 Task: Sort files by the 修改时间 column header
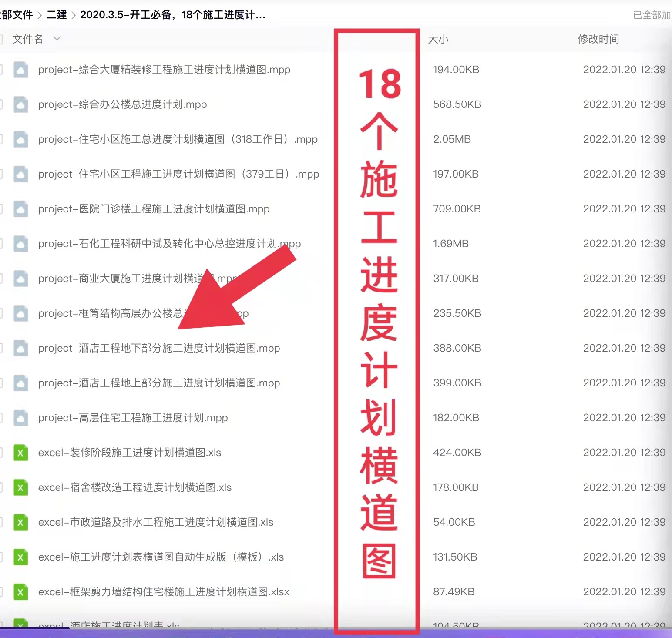pos(598,39)
